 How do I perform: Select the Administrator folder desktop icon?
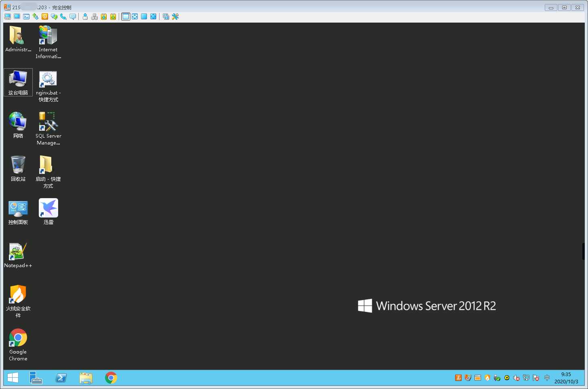coord(18,39)
